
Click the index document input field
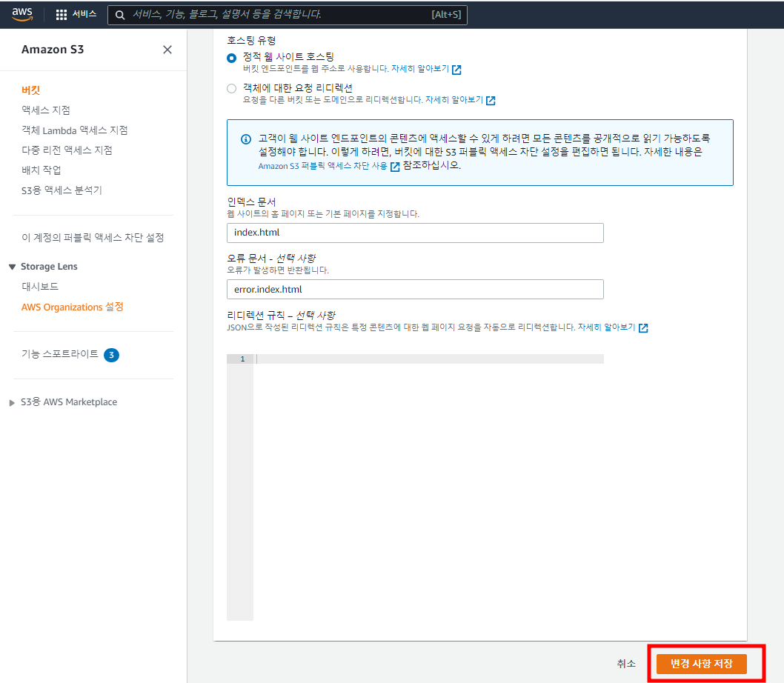point(415,233)
